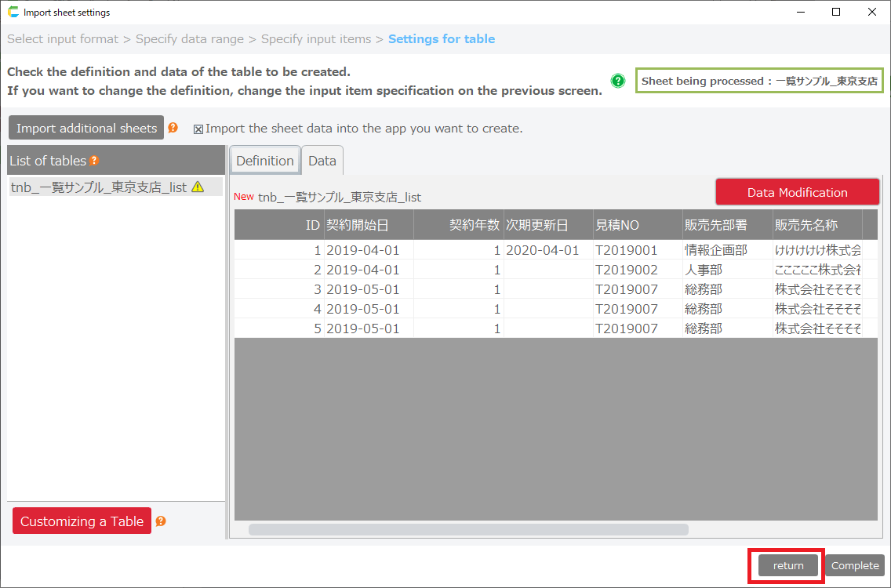This screenshot has height=588, width=891.
Task: Click the return button
Action: pyautogui.click(x=788, y=565)
